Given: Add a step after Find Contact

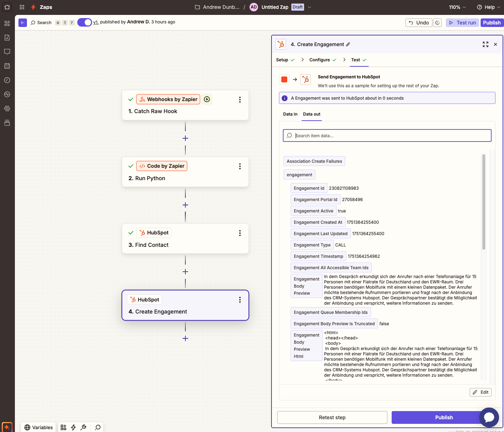Looking at the screenshot, I should click(x=185, y=272).
